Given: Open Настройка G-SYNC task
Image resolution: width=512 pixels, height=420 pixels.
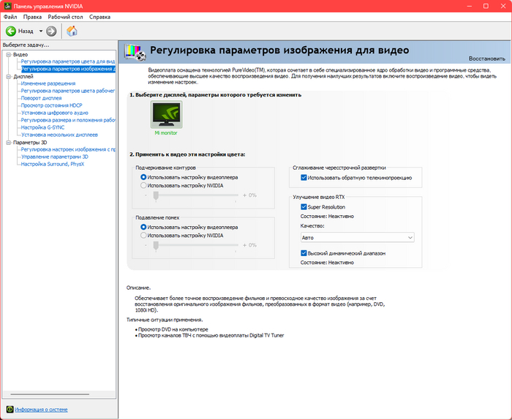Looking at the screenshot, I should pyautogui.click(x=42, y=127).
